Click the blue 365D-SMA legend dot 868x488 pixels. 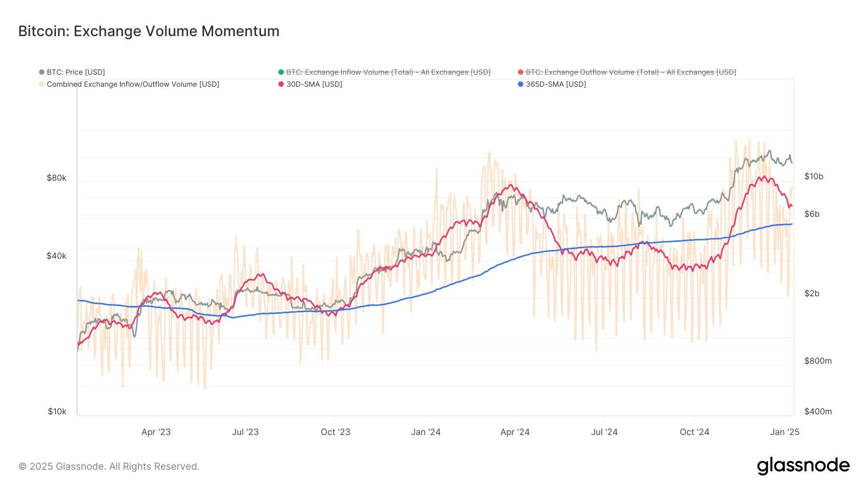(x=521, y=84)
